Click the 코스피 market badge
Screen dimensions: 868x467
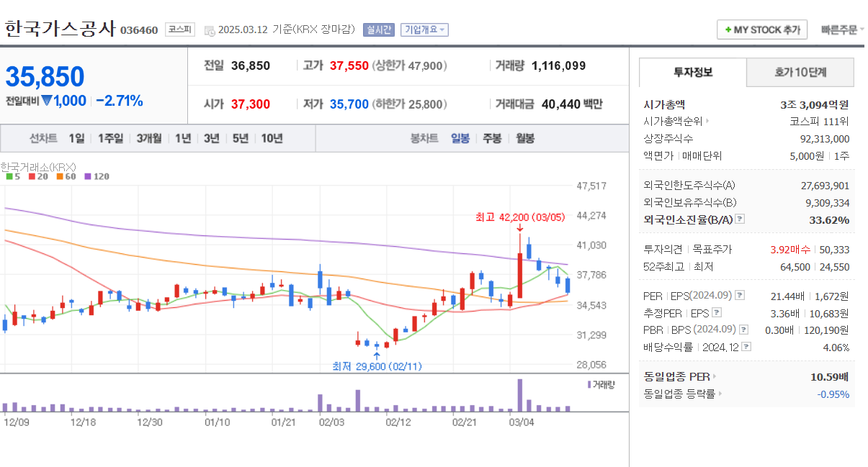click(179, 30)
